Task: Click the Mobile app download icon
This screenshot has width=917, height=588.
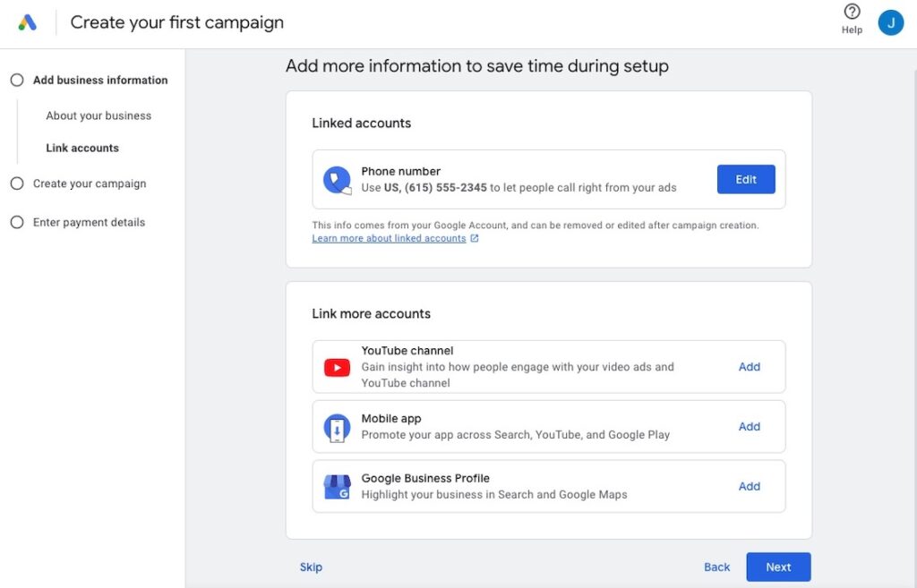Action: (x=337, y=428)
